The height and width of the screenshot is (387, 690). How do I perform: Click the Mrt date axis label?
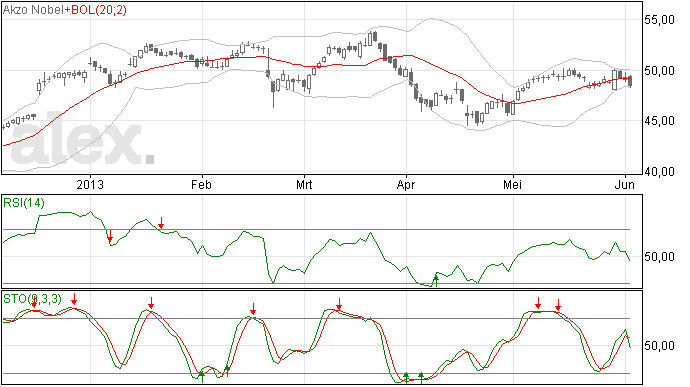(x=304, y=184)
